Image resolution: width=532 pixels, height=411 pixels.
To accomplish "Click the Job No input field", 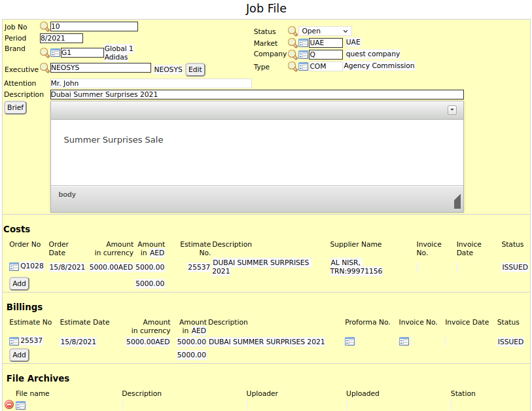I will 94,26.
